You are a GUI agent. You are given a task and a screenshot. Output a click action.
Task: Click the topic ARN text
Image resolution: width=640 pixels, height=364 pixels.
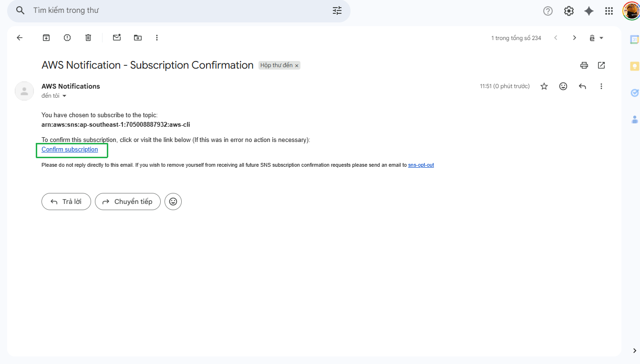tap(116, 125)
